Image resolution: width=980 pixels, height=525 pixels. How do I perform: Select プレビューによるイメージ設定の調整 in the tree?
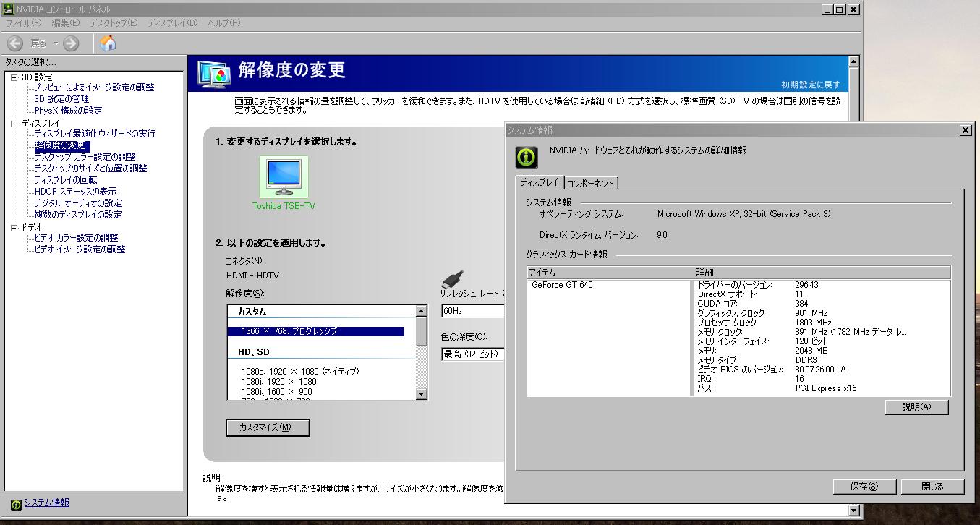pos(94,87)
